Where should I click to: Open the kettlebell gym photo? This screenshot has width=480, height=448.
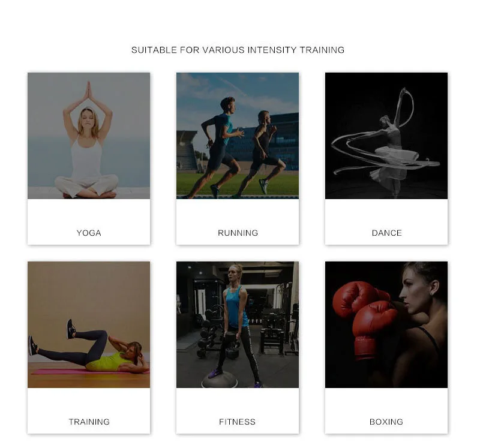tap(238, 324)
